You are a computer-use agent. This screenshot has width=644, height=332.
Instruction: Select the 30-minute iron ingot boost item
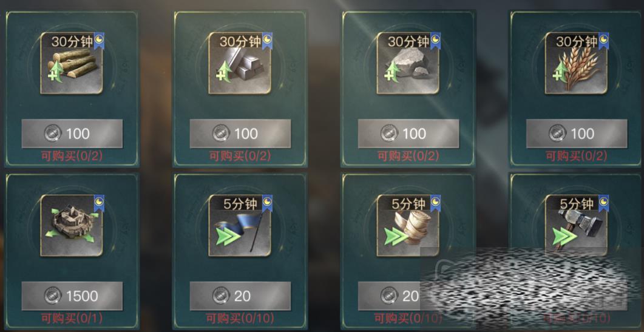pyautogui.click(x=240, y=63)
